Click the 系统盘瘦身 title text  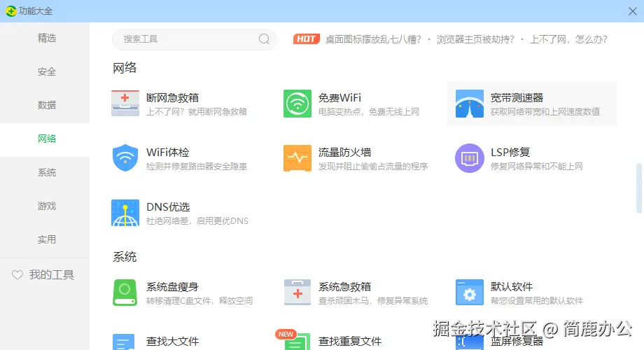[x=172, y=287]
